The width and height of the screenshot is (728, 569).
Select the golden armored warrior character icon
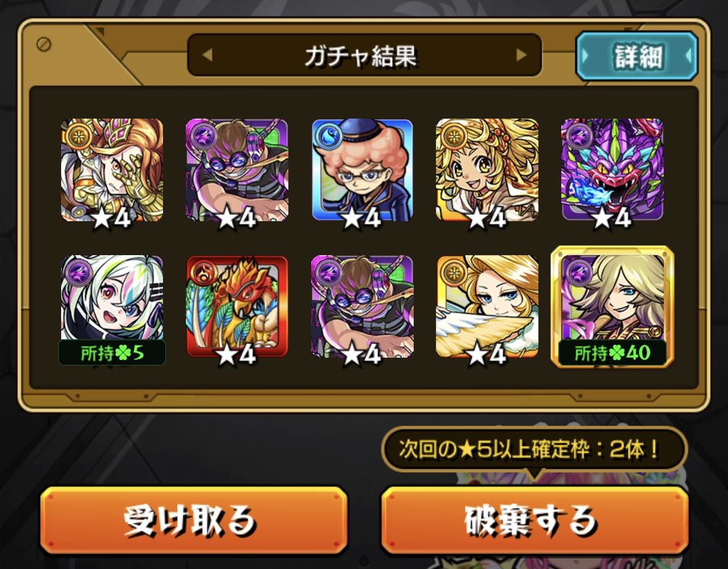point(112,170)
